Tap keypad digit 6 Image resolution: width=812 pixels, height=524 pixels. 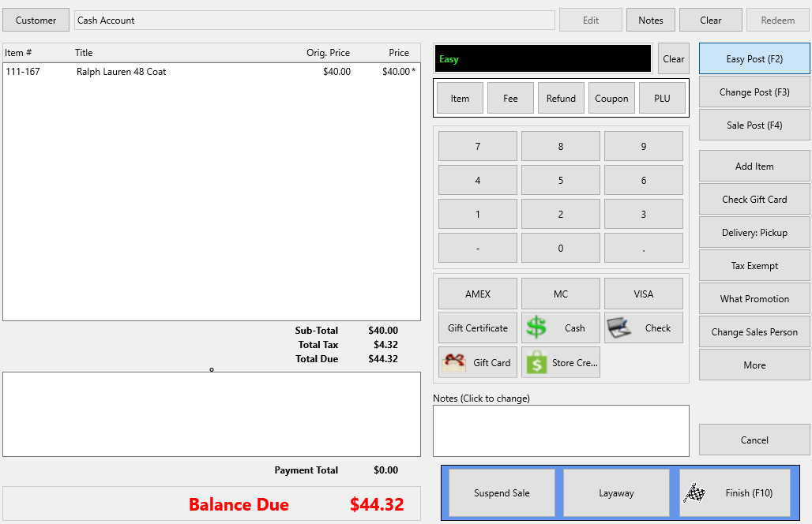[643, 180]
